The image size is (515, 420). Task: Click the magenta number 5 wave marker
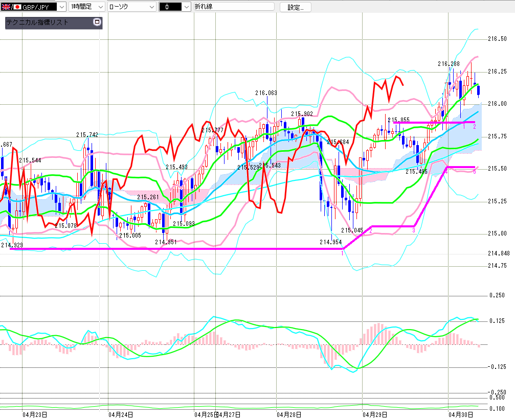click(474, 172)
